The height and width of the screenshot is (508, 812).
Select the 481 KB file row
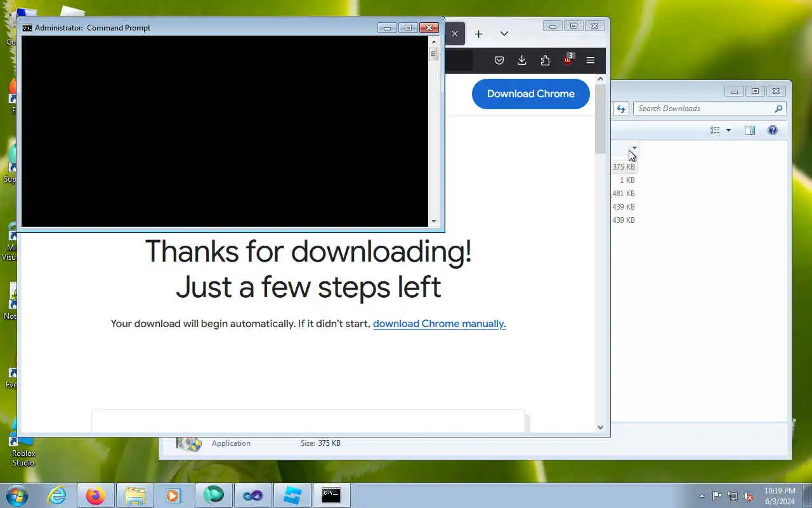click(x=624, y=193)
